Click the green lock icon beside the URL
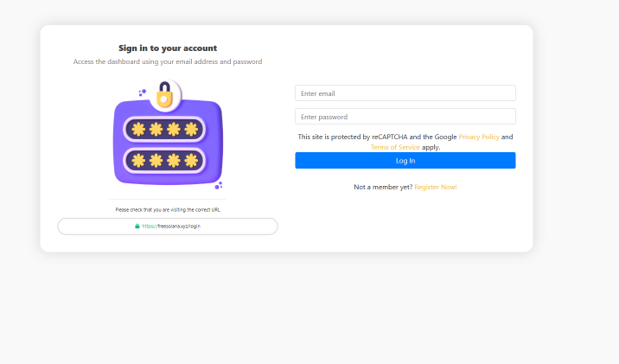Image resolution: width=619 pixels, height=364 pixels. [x=137, y=227]
